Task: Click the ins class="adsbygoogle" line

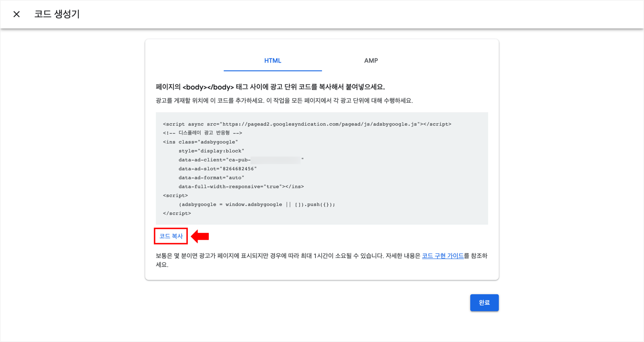Action: tap(200, 142)
